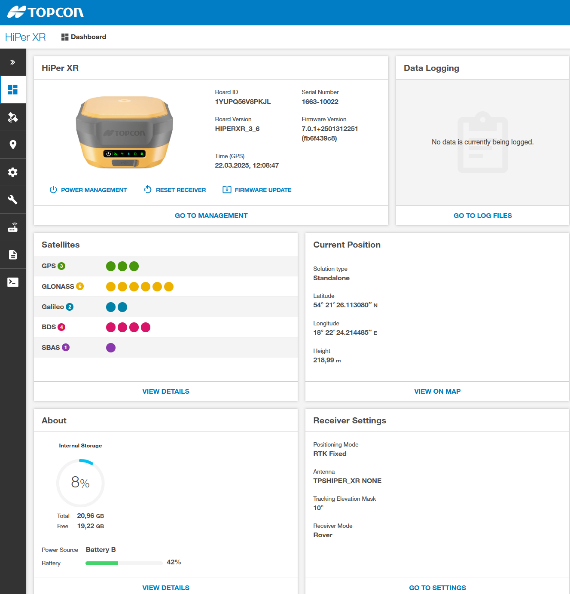Click the GLONASS row label
Screen dimensions: 570x594
coord(58,287)
